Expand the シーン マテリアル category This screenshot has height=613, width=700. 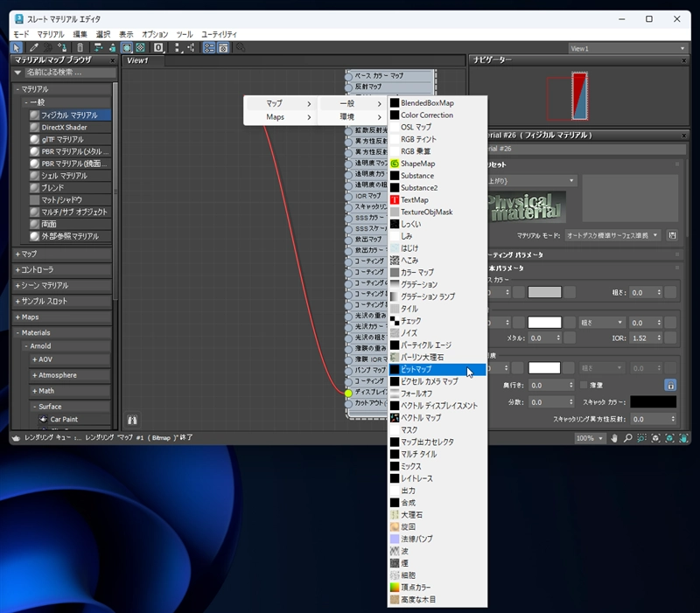coord(62,286)
